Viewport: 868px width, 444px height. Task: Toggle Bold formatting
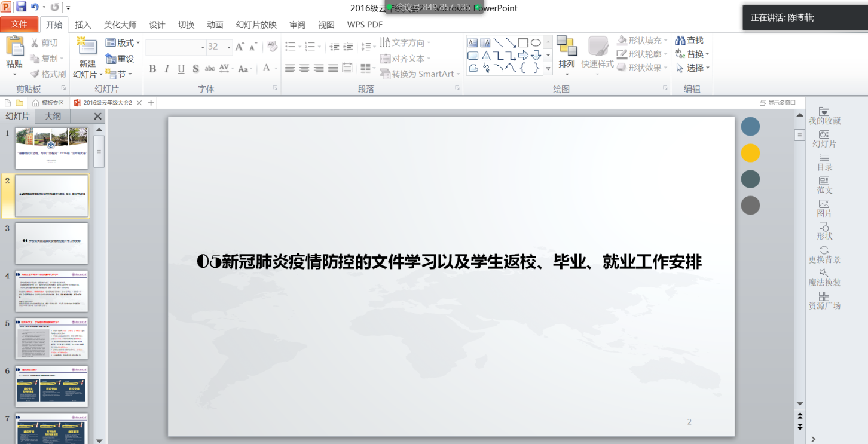coord(152,69)
